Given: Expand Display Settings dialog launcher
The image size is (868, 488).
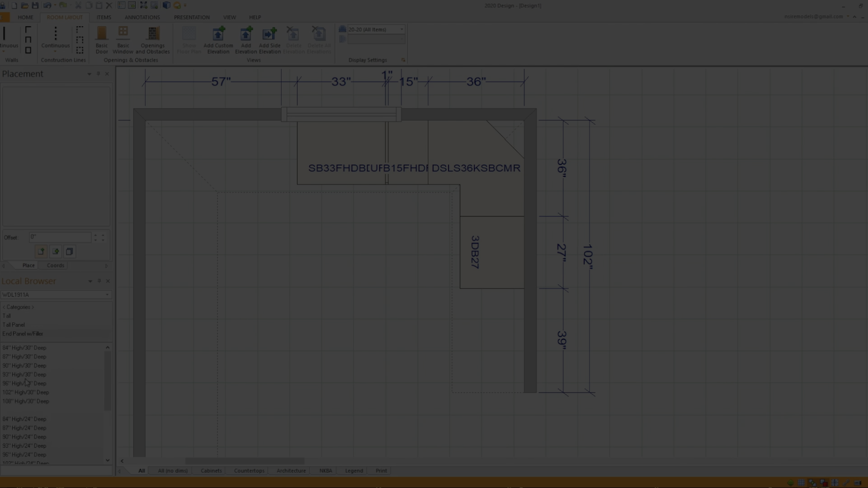Looking at the screenshot, I should tap(403, 60).
